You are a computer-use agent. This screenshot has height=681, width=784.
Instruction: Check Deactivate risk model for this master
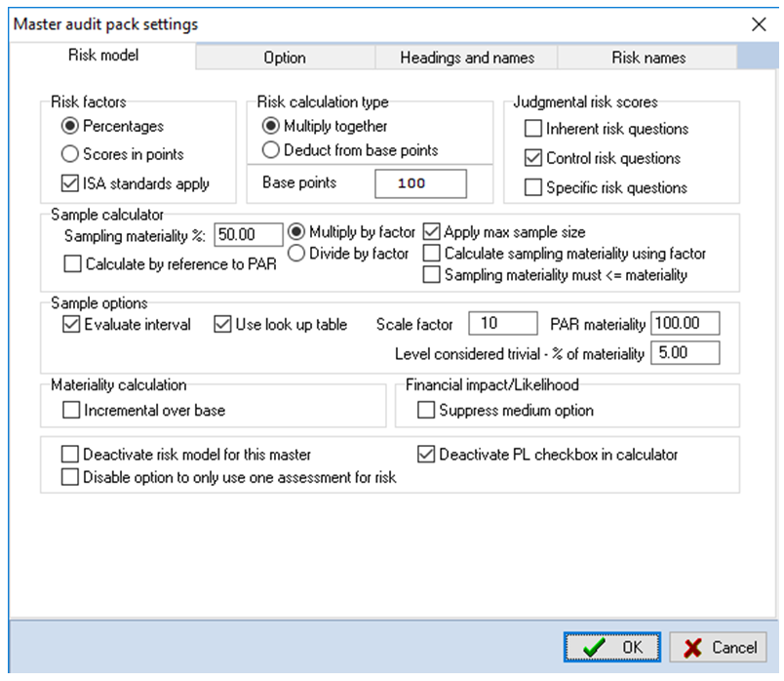[70, 455]
